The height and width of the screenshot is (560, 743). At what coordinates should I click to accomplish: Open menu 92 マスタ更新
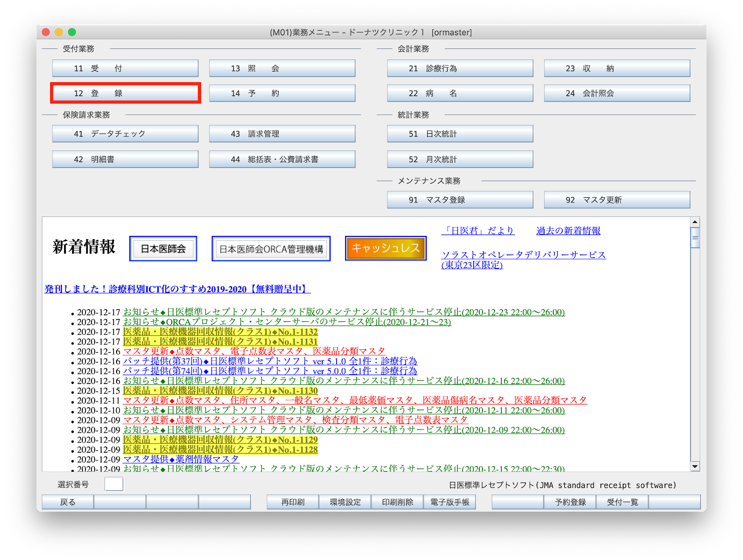pos(617,200)
